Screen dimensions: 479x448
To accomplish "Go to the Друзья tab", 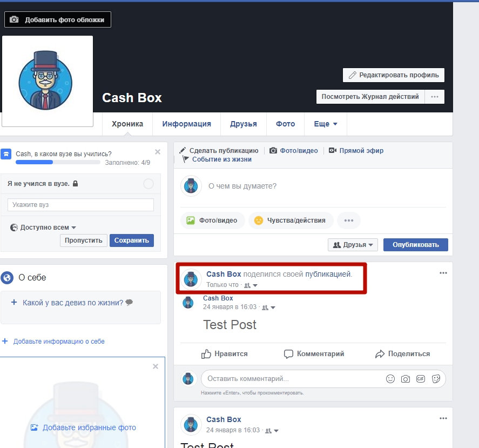I will pos(244,124).
